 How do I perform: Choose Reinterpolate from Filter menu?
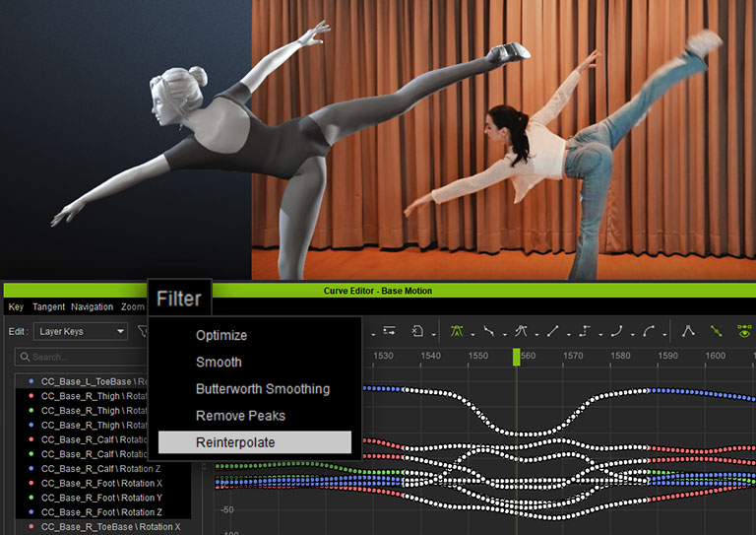235,442
